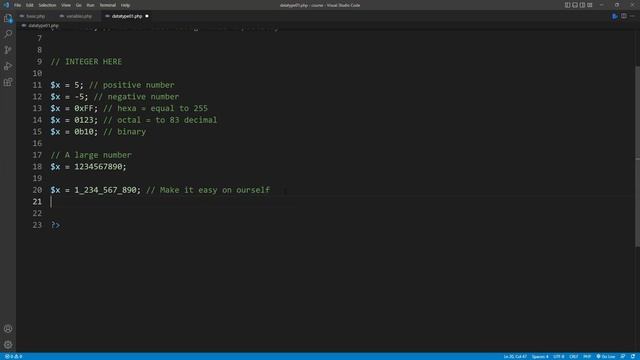Viewport: 640px width, 360px height.
Task: Change indentation via Spaces: 4
Action: [x=540, y=356]
